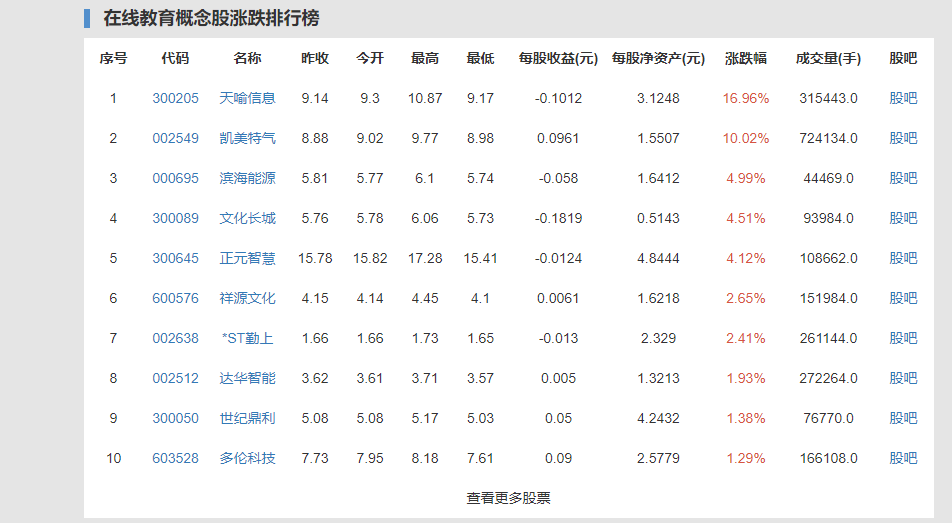Click the 4.99% change value
952x523 pixels.
pos(746,179)
